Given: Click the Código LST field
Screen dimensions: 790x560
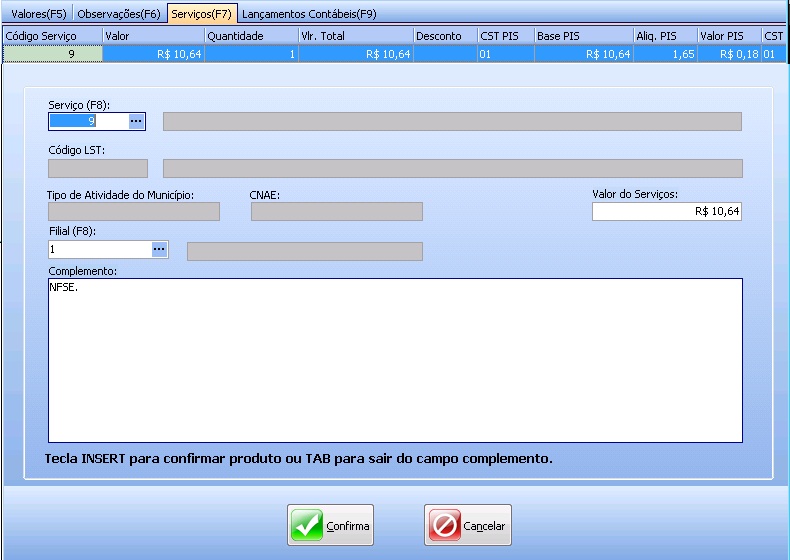Looking at the screenshot, I should click(x=97, y=168).
